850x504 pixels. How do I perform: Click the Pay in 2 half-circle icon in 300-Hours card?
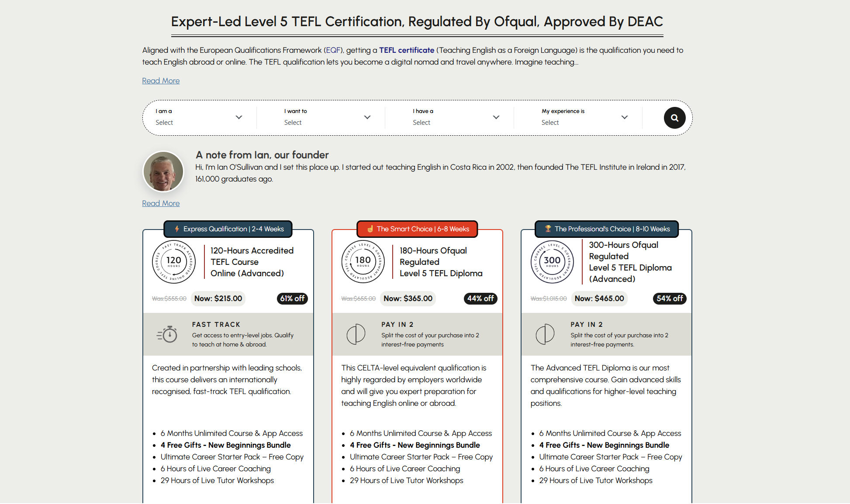[x=545, y=334]
